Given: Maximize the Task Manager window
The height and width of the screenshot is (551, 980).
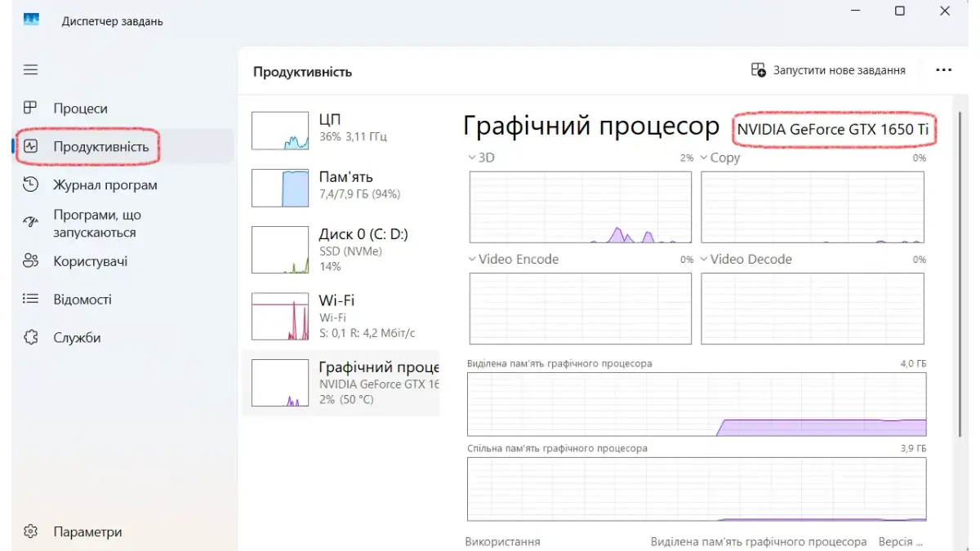Looking at the screenshot, I should coord(899,11).
